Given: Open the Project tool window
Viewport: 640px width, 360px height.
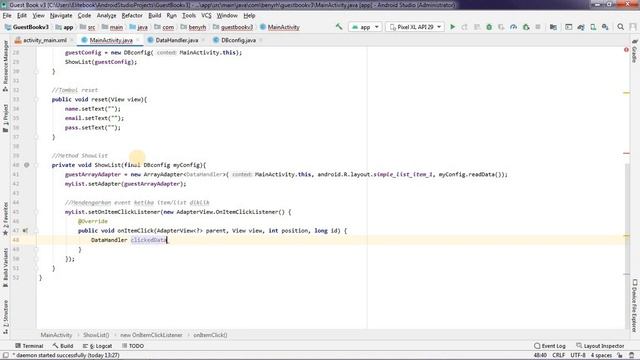Looking at the screenshot, I should point(5,118).
